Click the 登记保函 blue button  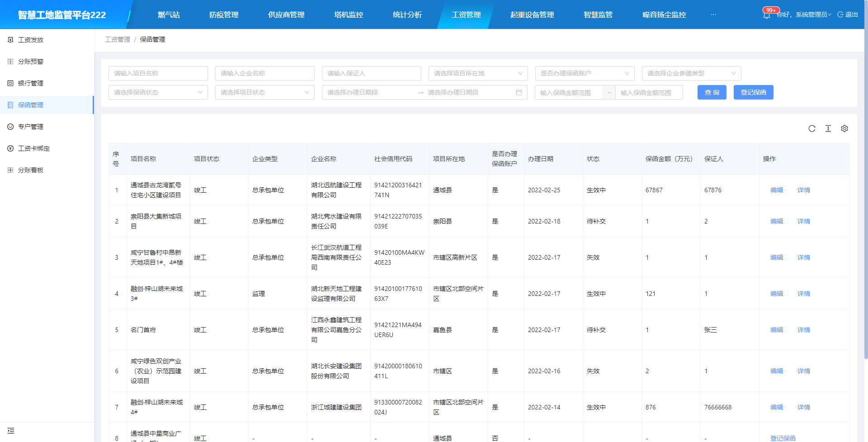754,92
